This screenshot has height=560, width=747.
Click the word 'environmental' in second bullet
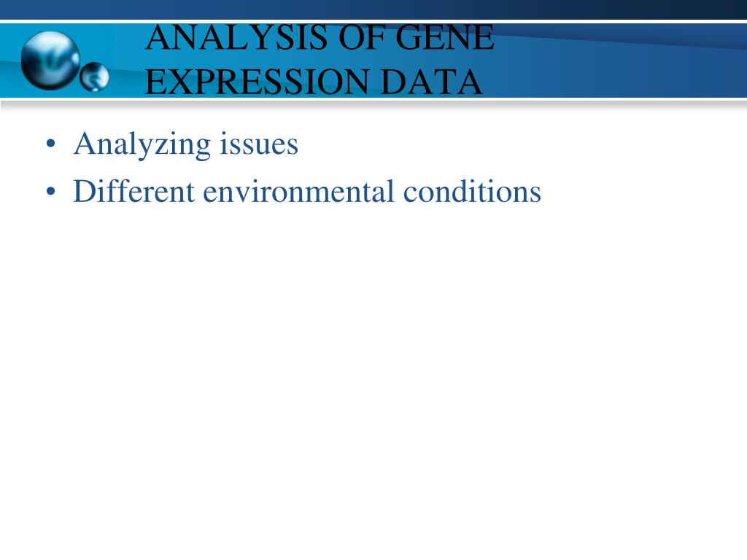tap(298, 192)
